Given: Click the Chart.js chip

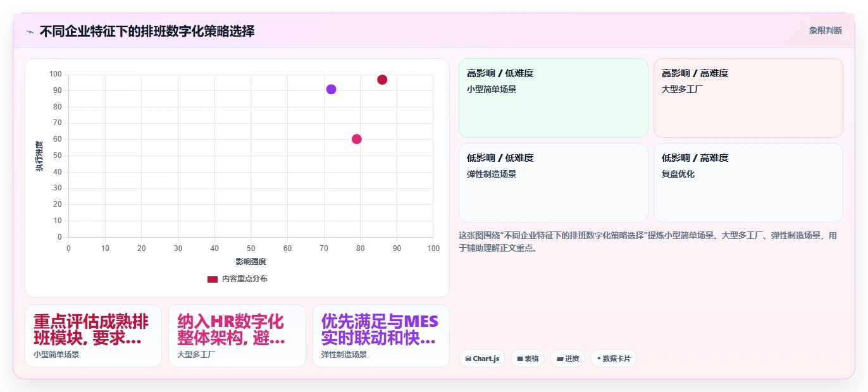Looking at the screenshot, I should coord(482,358).
